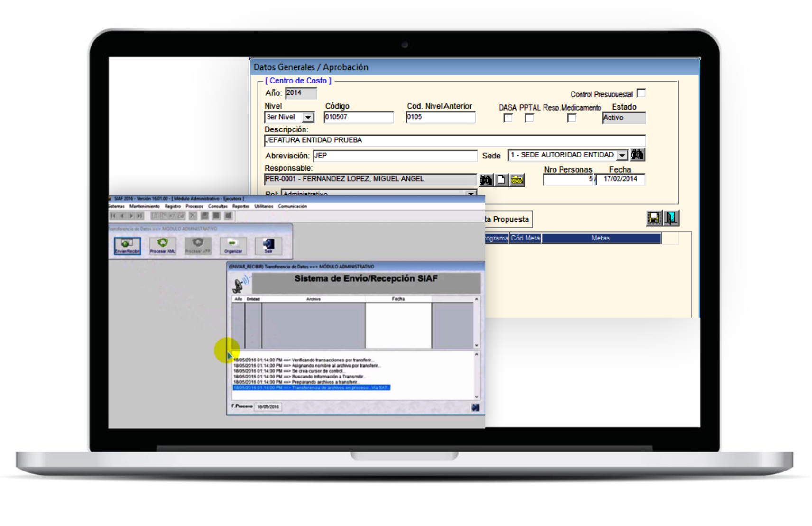Go to next record in SIAF toolbar
812x526 pixels.
pyautogui.click(x=131, y=216)
